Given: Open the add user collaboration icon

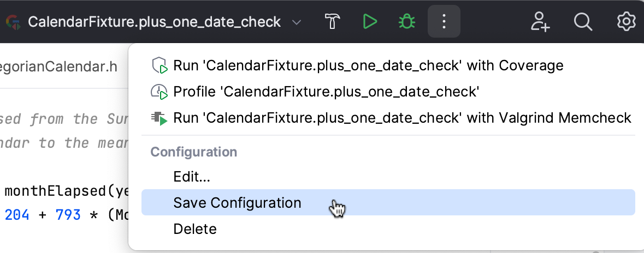Looking at the screenshot, I should tap(540, 22).
